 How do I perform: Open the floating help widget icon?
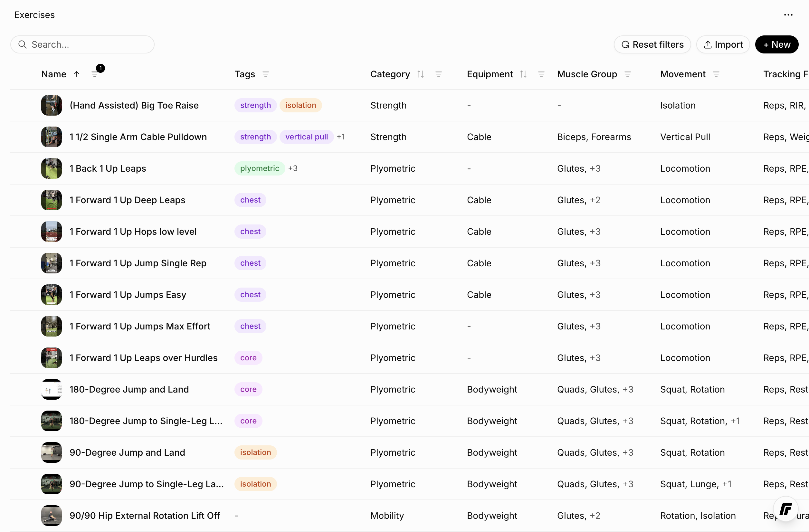pos(785,509)
